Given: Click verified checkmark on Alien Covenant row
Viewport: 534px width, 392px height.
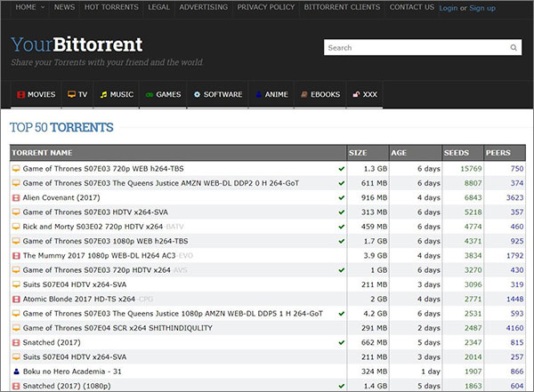Looking at the screenshot, I should click(x=341, y=197).
